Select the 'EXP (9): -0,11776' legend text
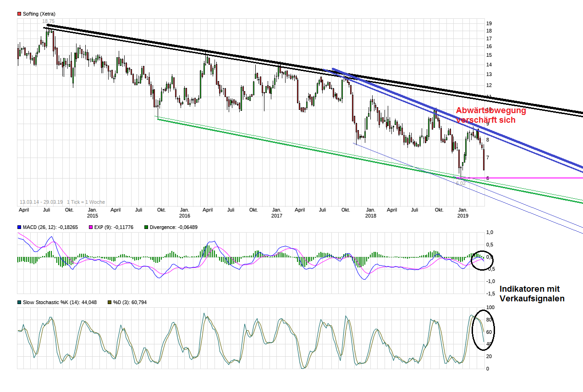This screenshot has width=583, height=392. 114,227
